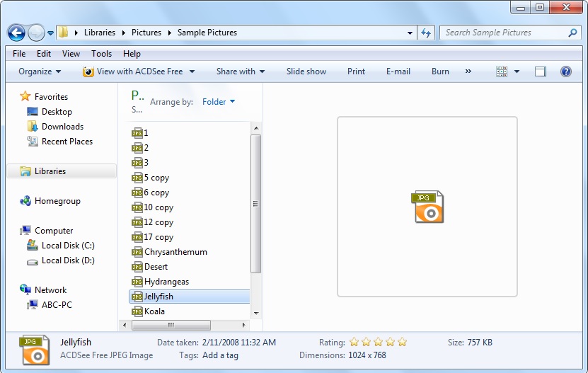Open the Tools menu
Image resolution: width=588 pixels, height=373 pixels.
(101, 54)
